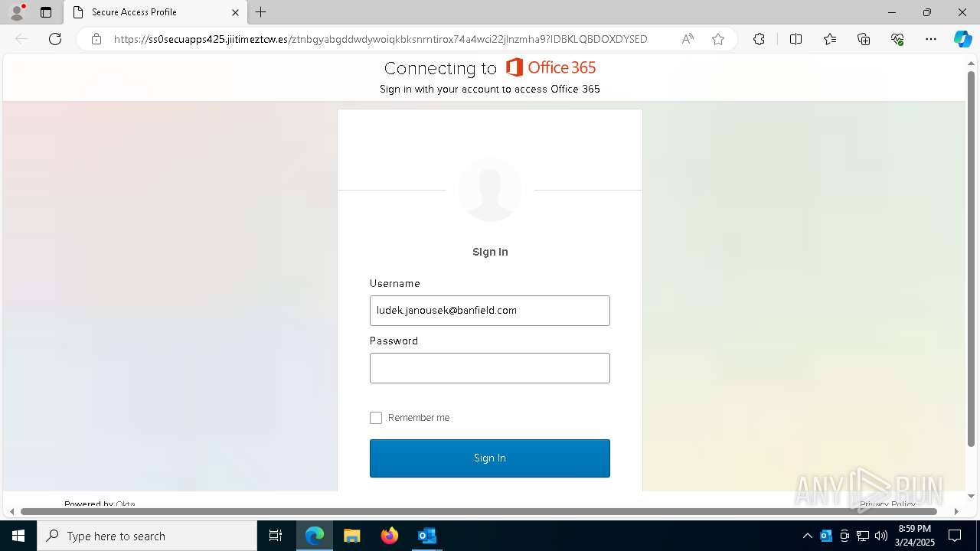Click the user avatar placeholder image
The height and width of the screenshot is (551, 980).
490,189
